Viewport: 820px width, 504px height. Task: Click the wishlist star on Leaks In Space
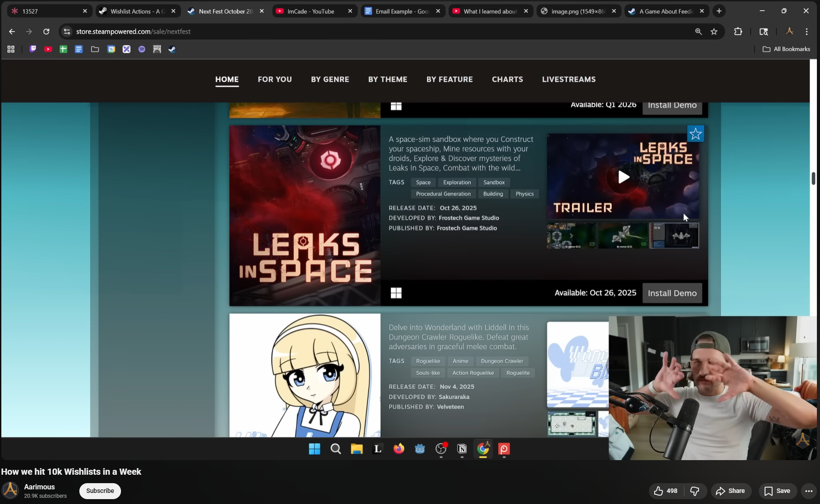695,134
